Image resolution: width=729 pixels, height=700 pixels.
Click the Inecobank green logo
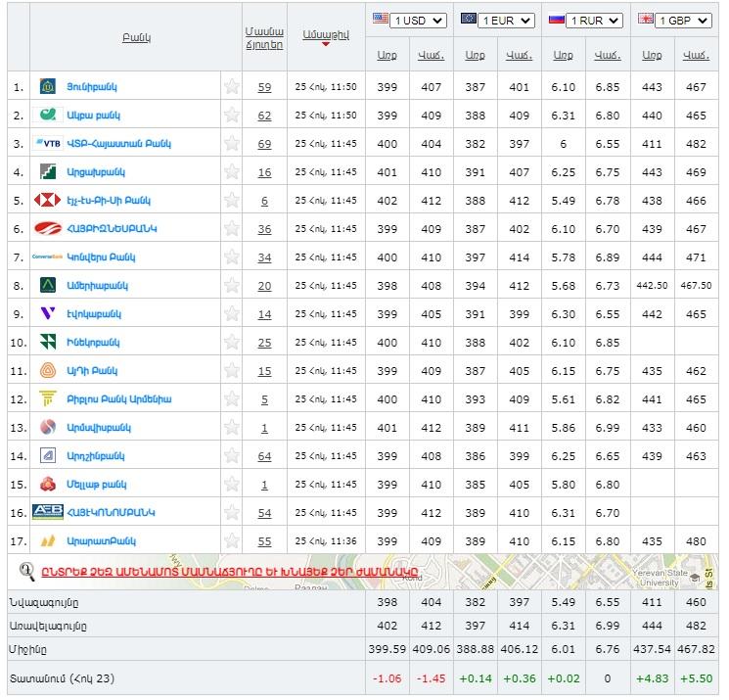47,343
